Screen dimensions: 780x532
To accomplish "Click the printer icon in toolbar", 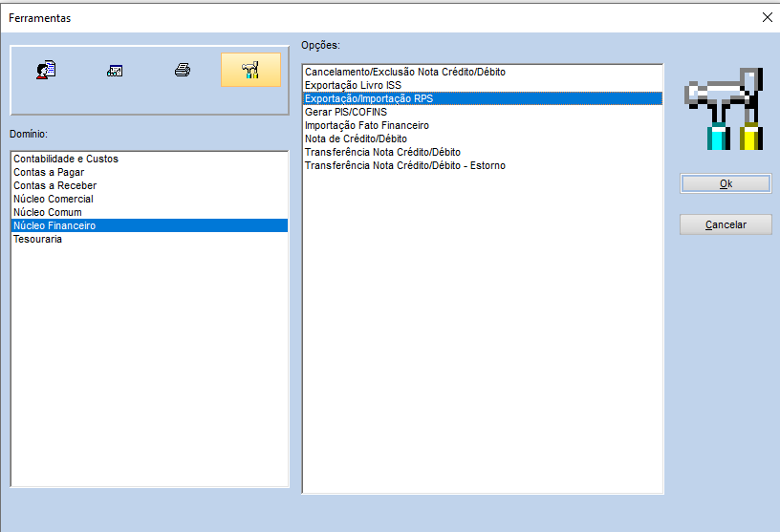I will pyautogui.click(x=183, y=70).
